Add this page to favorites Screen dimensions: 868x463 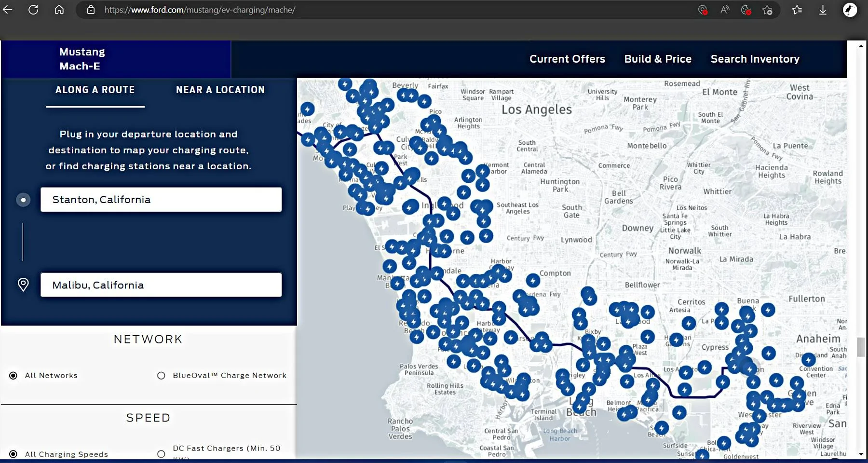[x=767, y=10]
